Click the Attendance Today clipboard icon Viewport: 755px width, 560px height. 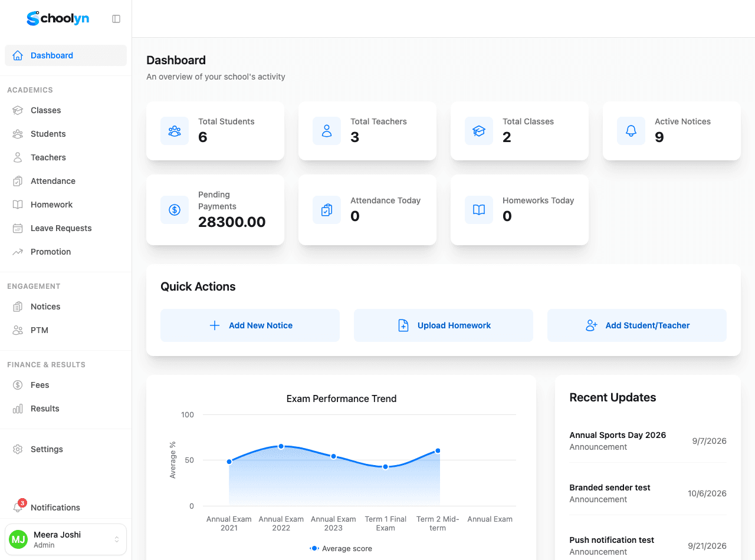[327, 210]
